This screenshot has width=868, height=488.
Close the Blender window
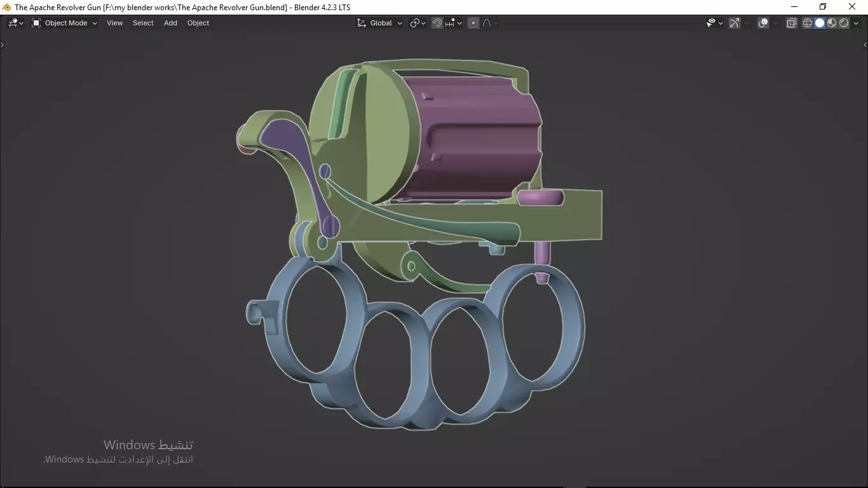point(853,7)
